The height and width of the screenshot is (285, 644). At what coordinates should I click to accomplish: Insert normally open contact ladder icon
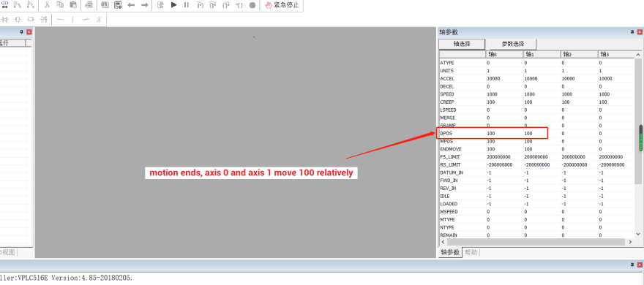(4, 19)
